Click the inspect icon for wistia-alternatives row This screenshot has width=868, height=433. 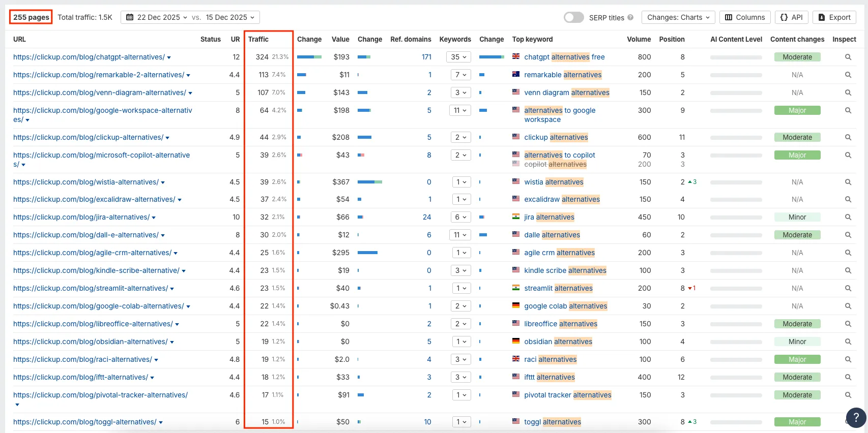pos(848,182)
